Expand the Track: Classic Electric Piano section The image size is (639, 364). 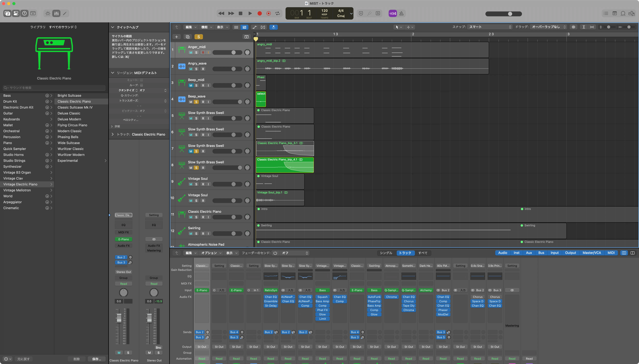click(x=113, y=135)
